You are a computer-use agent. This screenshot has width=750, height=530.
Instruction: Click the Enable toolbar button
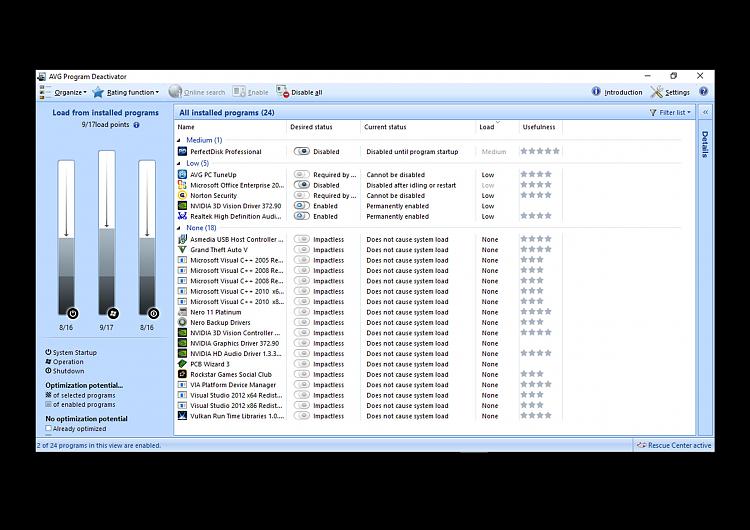click(250, 92)
